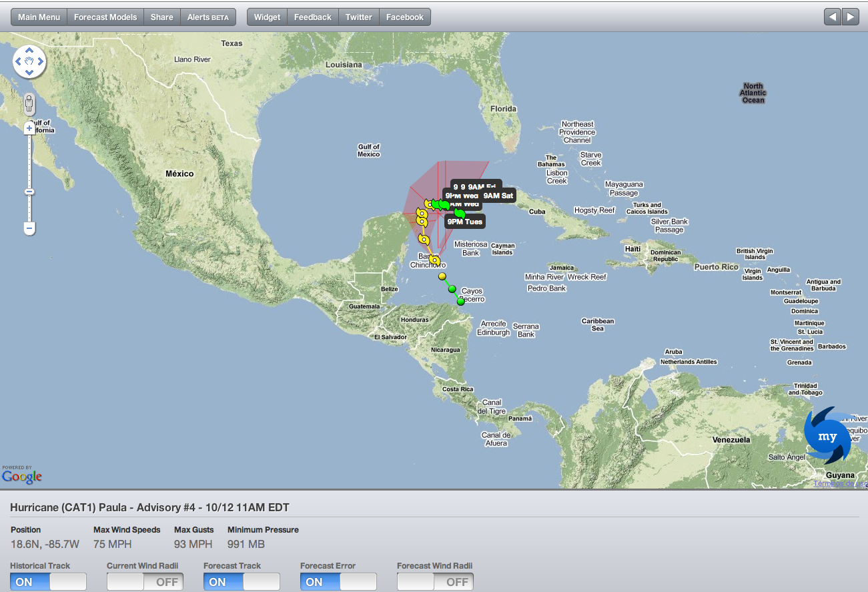The width and height of the screenshot is (868, 592).
Task: Click the Venezuela map label
Action: [x=731, y=440]
